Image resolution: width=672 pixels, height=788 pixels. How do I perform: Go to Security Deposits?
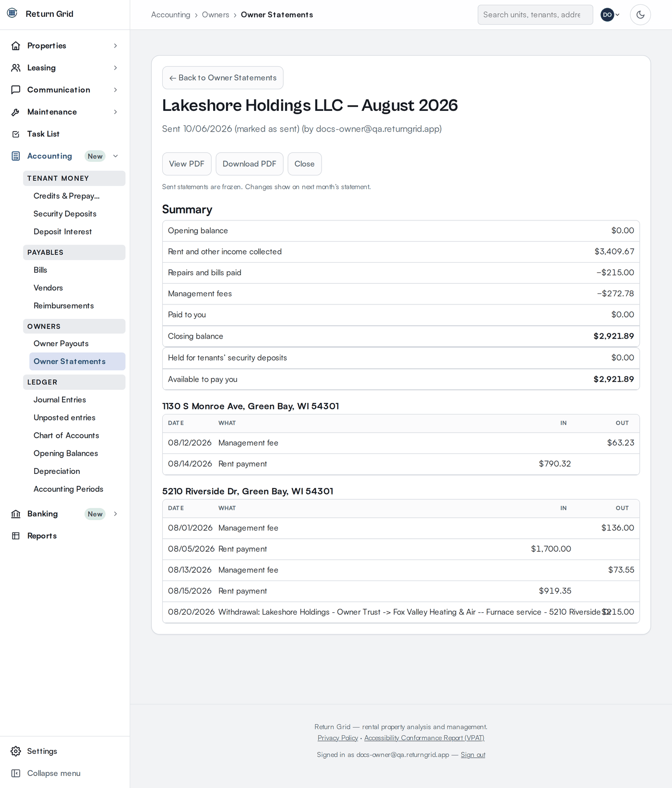[77, 214]
